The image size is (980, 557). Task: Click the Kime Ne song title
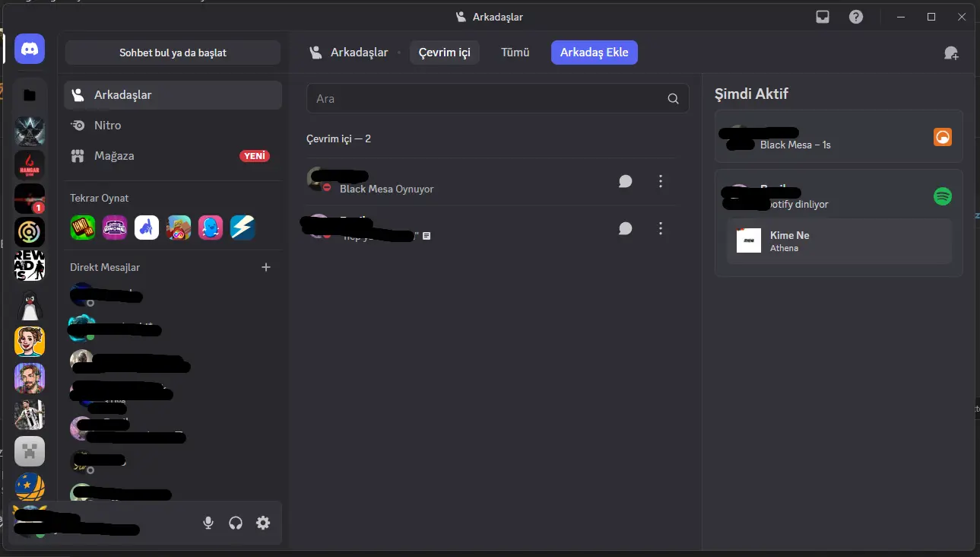coord(789,235)
